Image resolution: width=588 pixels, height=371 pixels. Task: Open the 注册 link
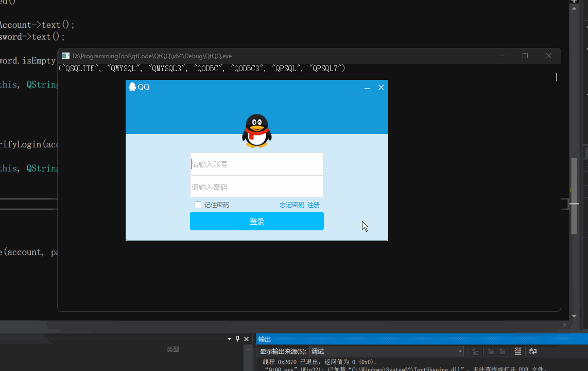pos(314,205)
